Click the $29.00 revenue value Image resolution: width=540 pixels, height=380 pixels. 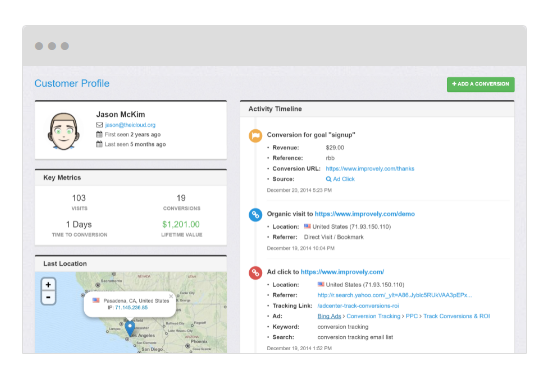tap(335, 147)
